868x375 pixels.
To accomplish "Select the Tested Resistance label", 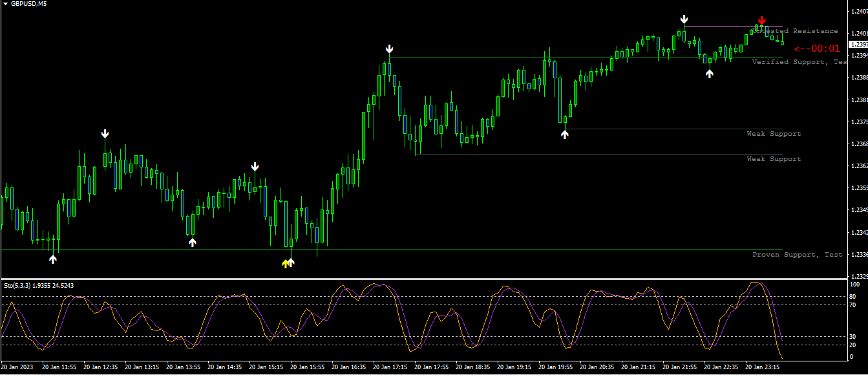I will pos(796,31).
